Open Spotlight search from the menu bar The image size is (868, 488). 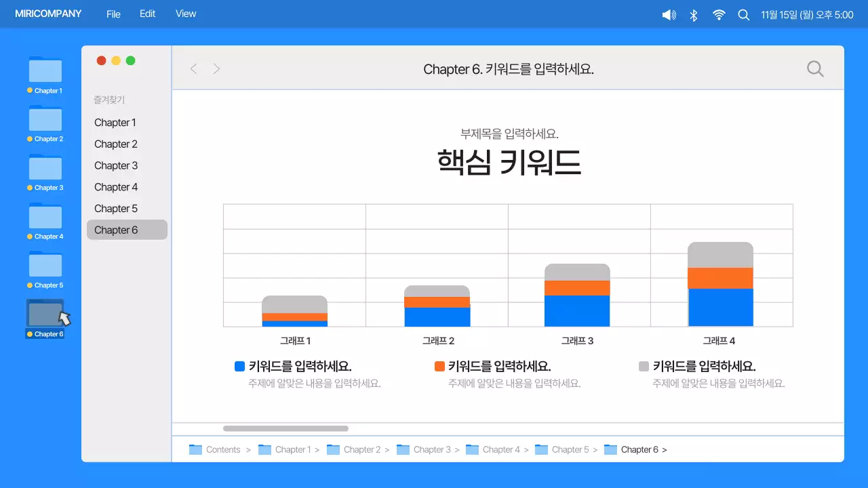coord(743,14)
